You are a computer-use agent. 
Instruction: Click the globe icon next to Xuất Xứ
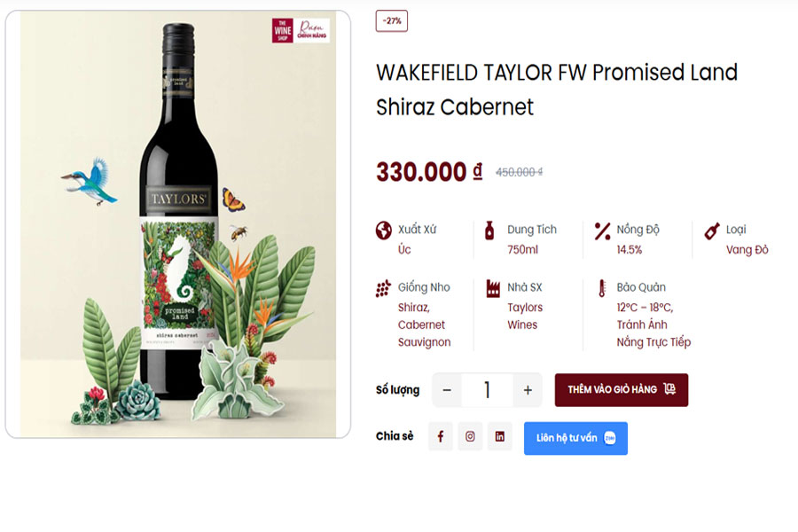(x=383, y=231)
